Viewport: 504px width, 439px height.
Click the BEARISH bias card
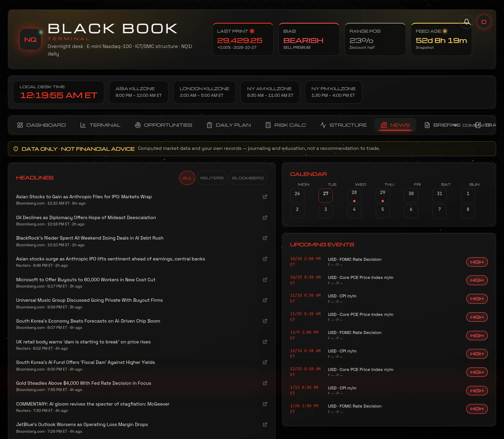[309, 40]
